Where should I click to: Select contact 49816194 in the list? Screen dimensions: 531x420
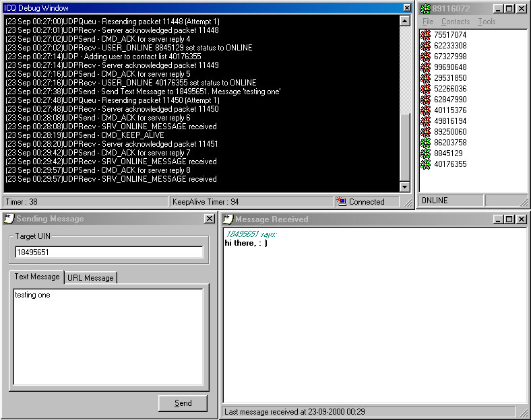tap(449, 121)
